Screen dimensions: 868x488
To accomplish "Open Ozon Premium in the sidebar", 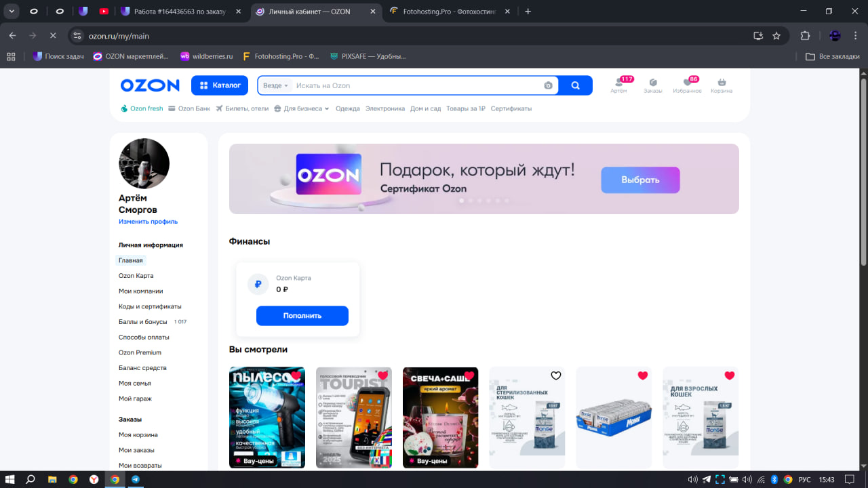I will click(x=140, y=352).
